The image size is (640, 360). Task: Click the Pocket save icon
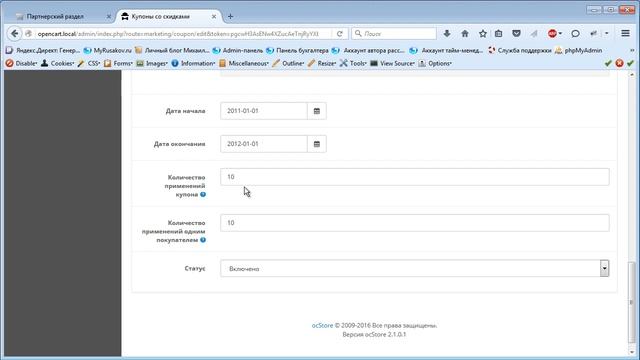(516, 33)
